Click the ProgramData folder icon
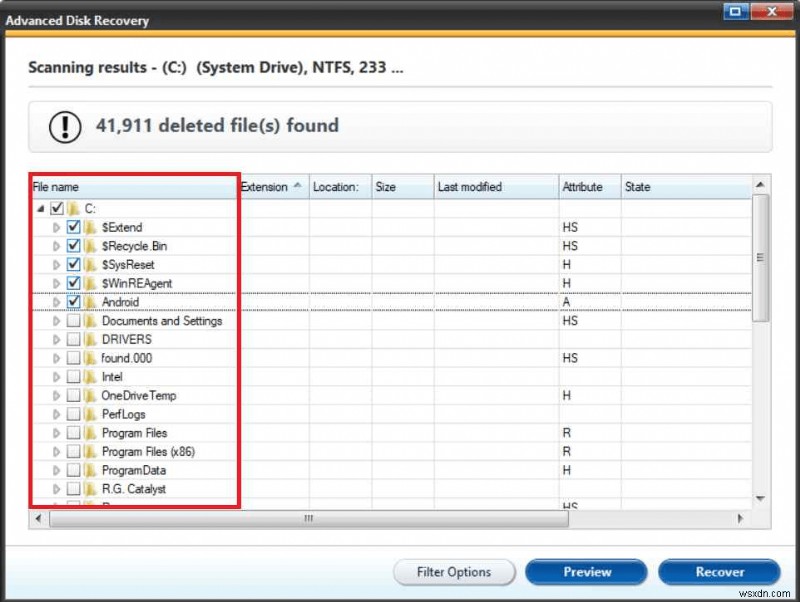 [x=91, y=470]
